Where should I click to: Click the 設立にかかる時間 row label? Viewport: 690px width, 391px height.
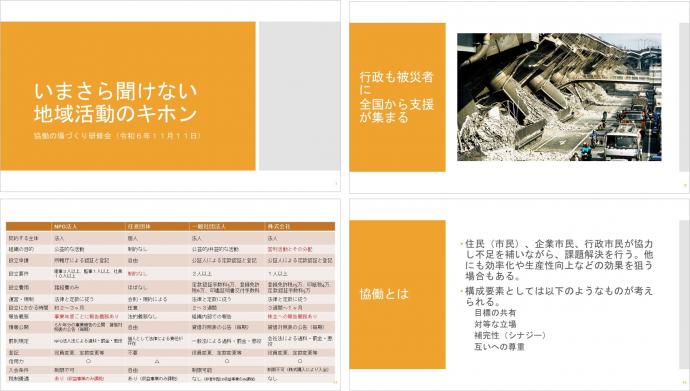click(28, 307)
